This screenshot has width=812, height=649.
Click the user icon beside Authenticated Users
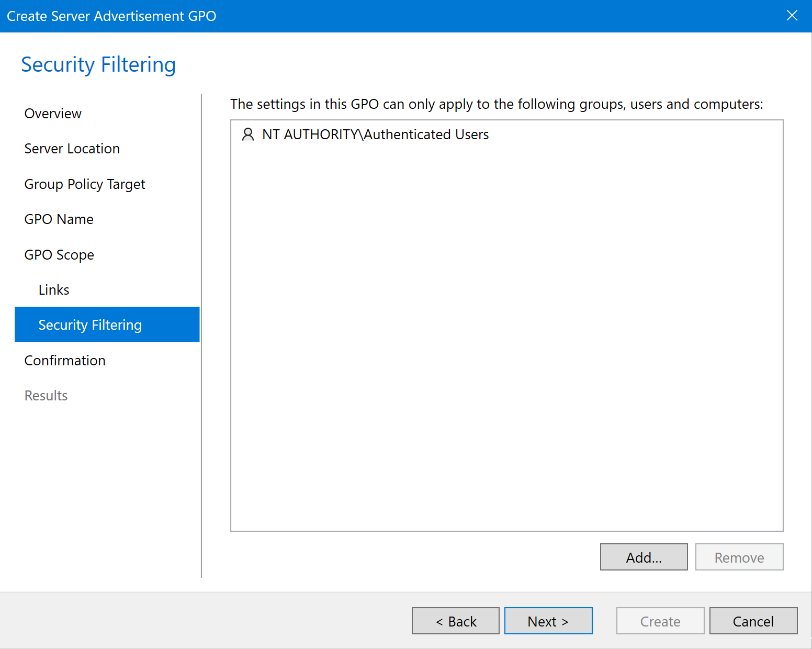(x=247, y=135)
